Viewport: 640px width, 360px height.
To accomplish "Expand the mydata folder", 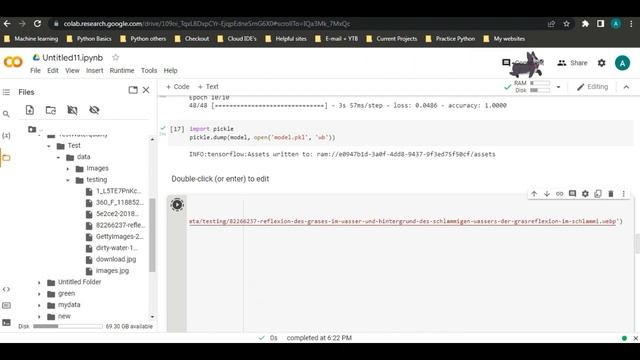I will coord(40,305).
